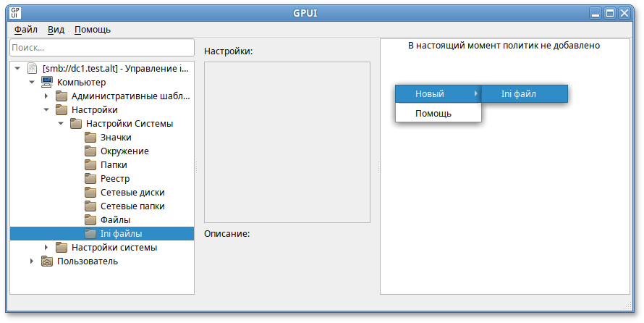Collapse the Компьютер tree node

tap(32, 83)
